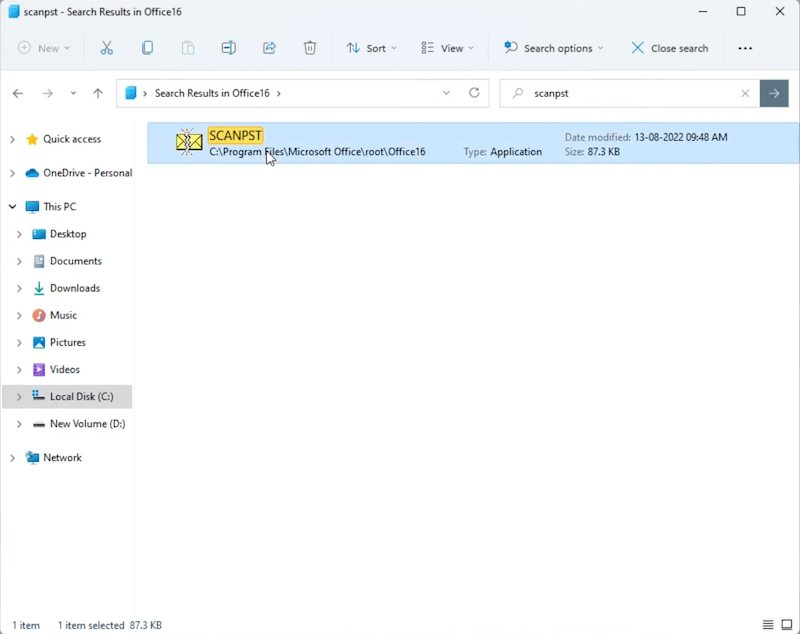Click the Copy icon in toolbar
The width and height of the screenshot is (800, 634).
[147, 48]
